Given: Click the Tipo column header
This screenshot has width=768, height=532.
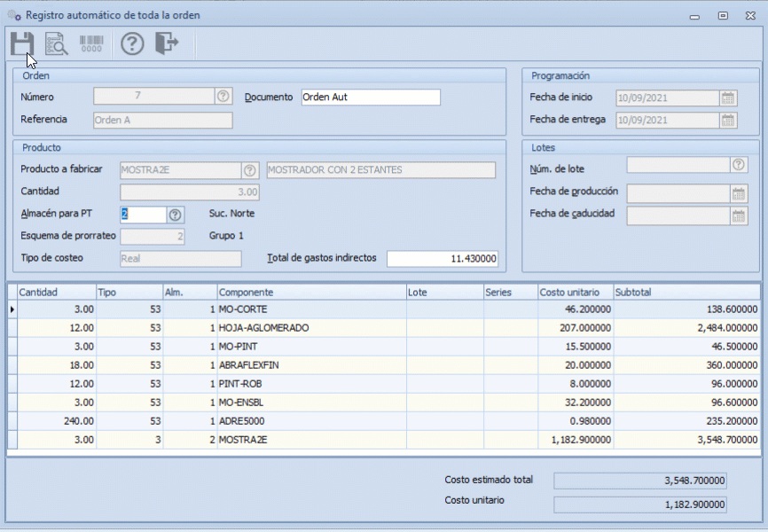Looking at the screenshot, I should pyautogui.click(x=129, y=293).
